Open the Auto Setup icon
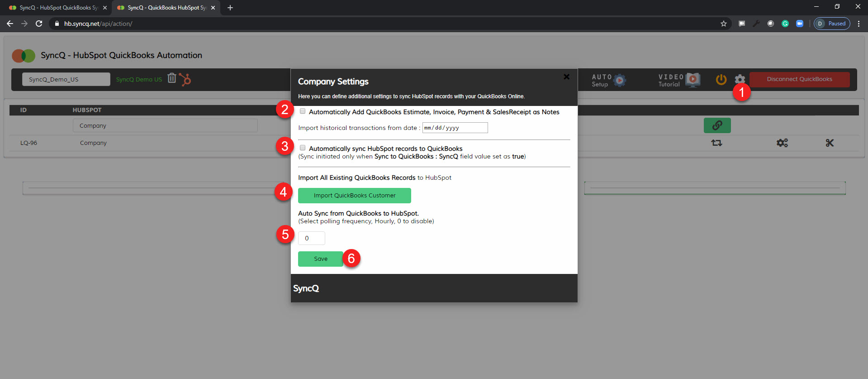 click(x=620, y=81)
